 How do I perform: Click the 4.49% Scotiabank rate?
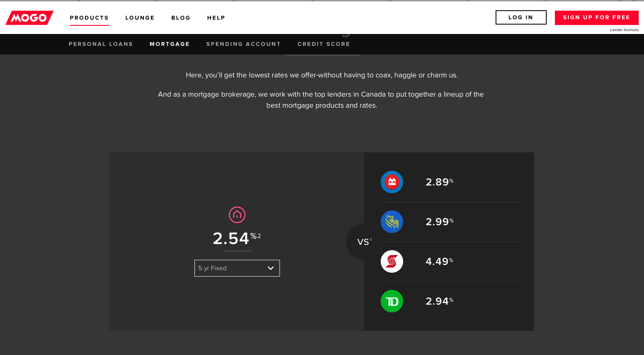(440, 261)
